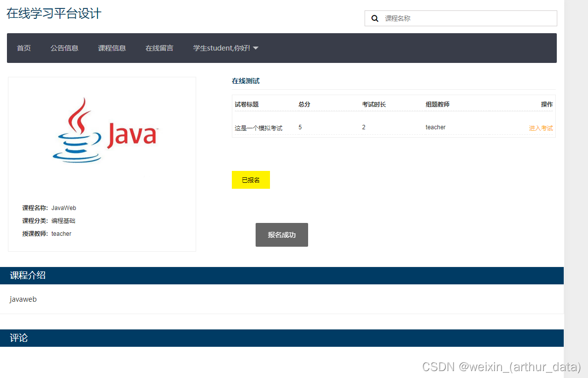Click the 进入考试 link
The height and width of the screenshot is (378, 588).
click(541, 128)
